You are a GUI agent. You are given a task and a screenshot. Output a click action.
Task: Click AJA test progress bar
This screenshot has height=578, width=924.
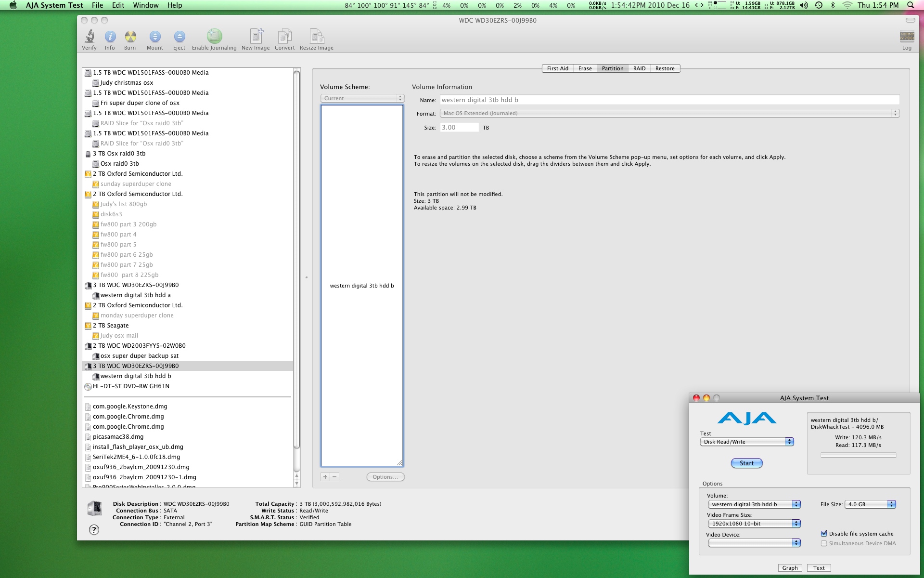click(858, 455)
